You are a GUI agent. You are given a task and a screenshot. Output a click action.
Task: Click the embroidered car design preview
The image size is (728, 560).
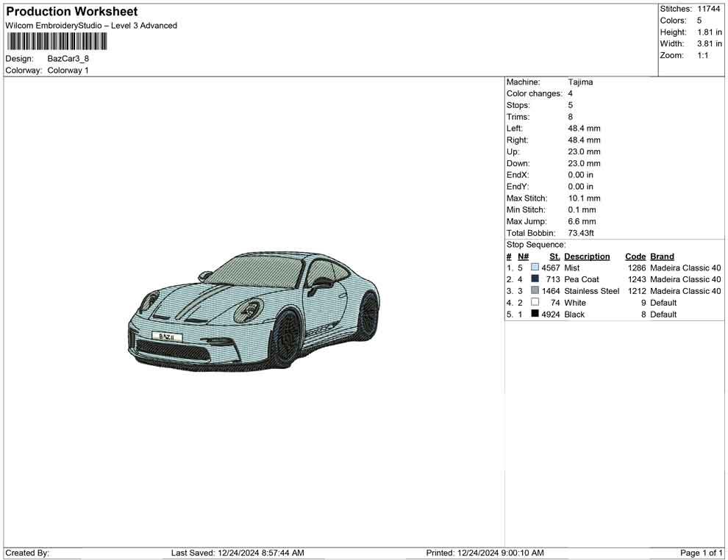pyautogui.click(x=254, y=309)
